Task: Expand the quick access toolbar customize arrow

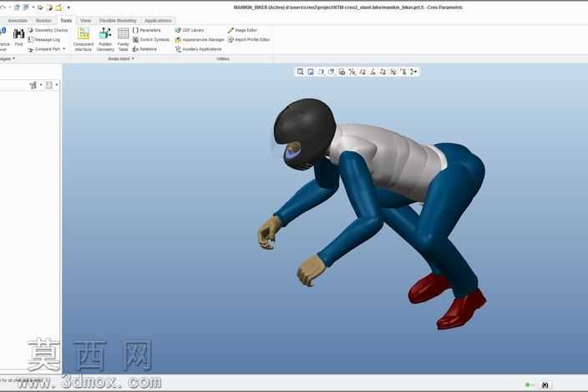Action: (68, 8)
